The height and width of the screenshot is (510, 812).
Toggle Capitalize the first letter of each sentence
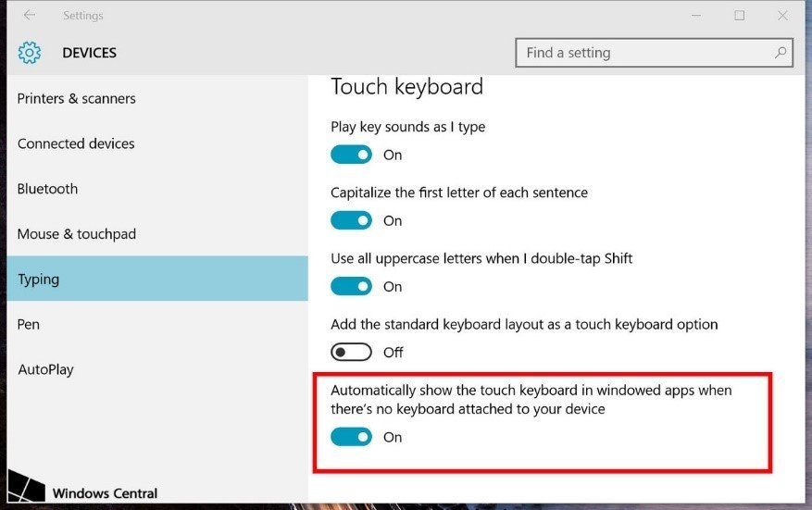pyautogui.click(x=351, y=220)
